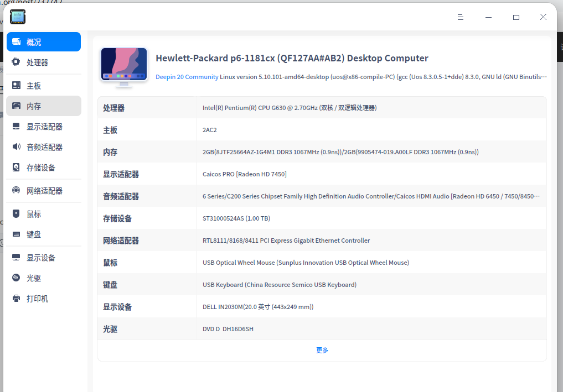Open the 主板 (Motherboard) section via its icon

click(x=17, y=83)
